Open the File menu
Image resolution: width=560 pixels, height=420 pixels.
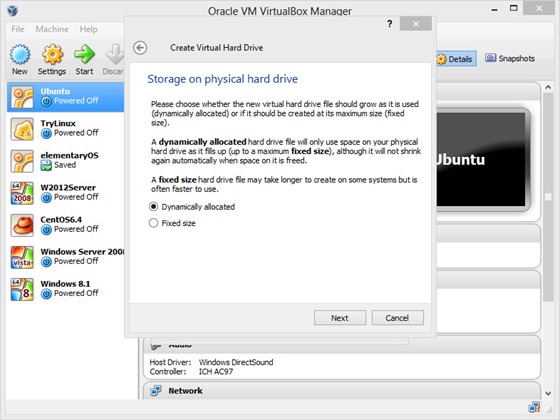(18, 29)
